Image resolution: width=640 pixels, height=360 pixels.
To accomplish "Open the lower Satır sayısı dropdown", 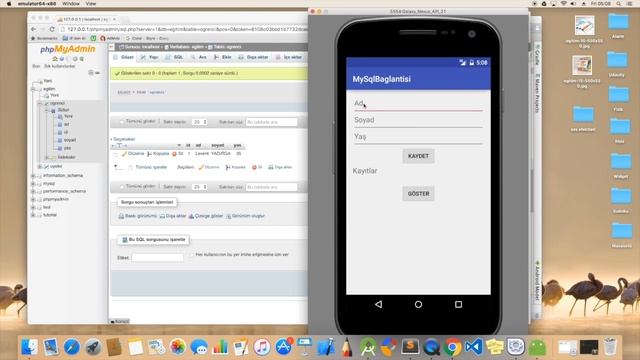I will point(200,187).
